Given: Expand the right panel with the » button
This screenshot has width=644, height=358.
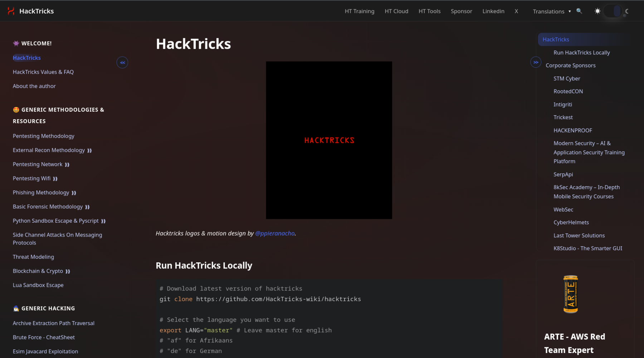Looking at the screenshot, I should 536,62.
